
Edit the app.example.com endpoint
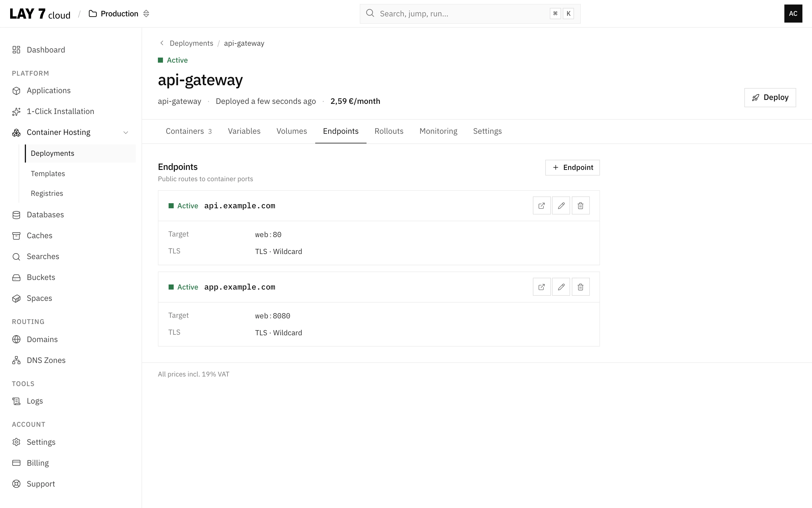pos(561,287)
